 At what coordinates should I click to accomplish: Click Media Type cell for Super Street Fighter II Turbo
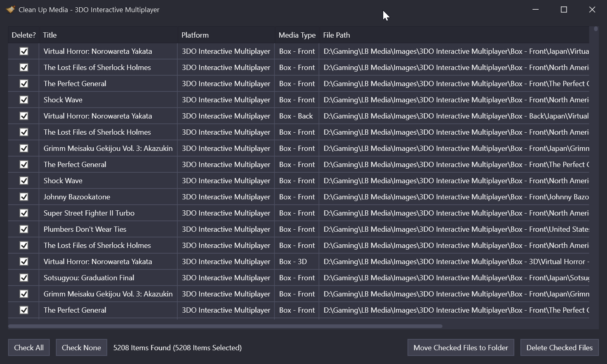pos(297,213)
